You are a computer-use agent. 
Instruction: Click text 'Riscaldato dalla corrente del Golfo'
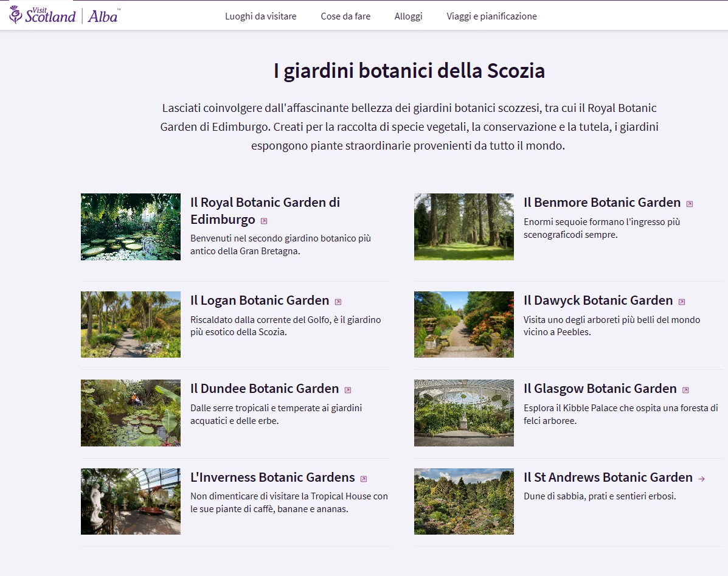point(260,320)
